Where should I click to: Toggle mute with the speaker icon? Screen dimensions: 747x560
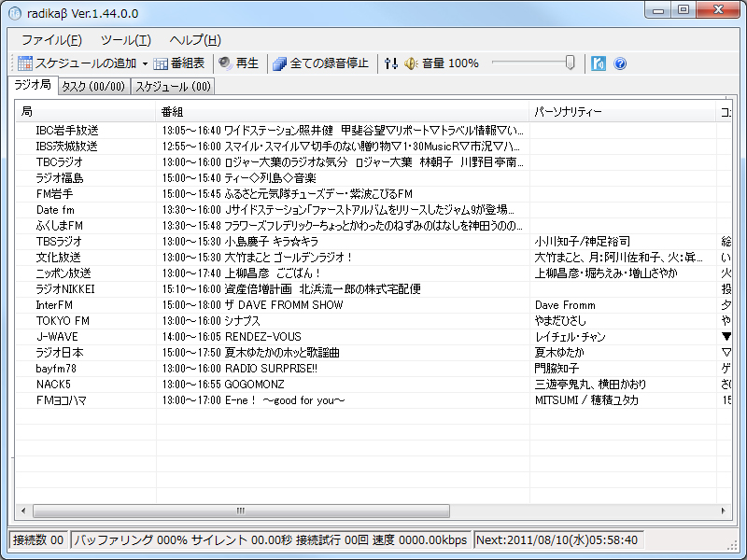tap(412, 63)
